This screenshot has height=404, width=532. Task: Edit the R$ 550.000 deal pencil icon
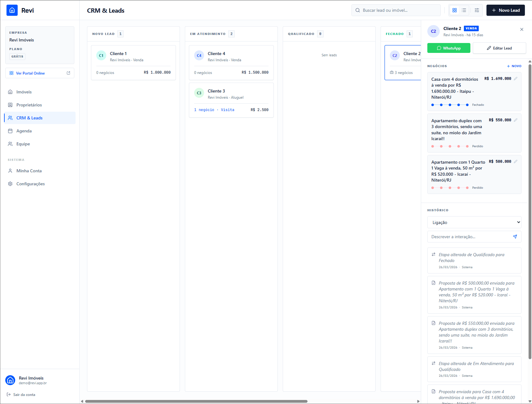tap(516, 120)
